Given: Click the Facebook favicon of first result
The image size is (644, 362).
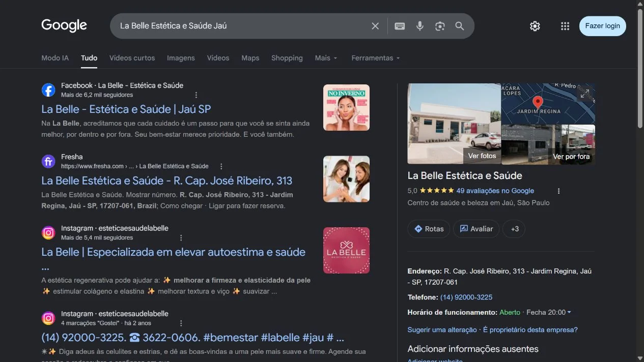Looking at the screenshot, I should (x=48, y=90).
